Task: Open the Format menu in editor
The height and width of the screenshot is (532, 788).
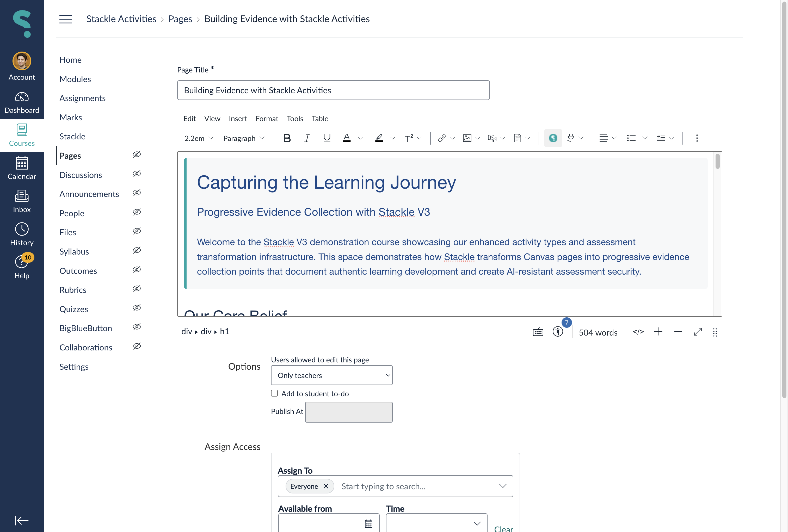Action: 267,119
